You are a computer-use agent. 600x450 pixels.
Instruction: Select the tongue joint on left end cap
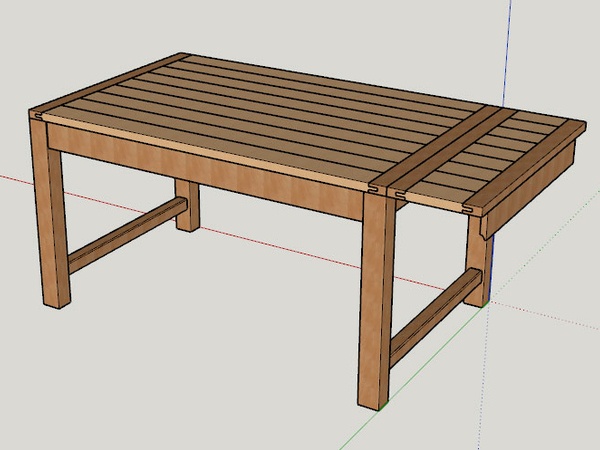pyautogui.click(x=38, y=118)
